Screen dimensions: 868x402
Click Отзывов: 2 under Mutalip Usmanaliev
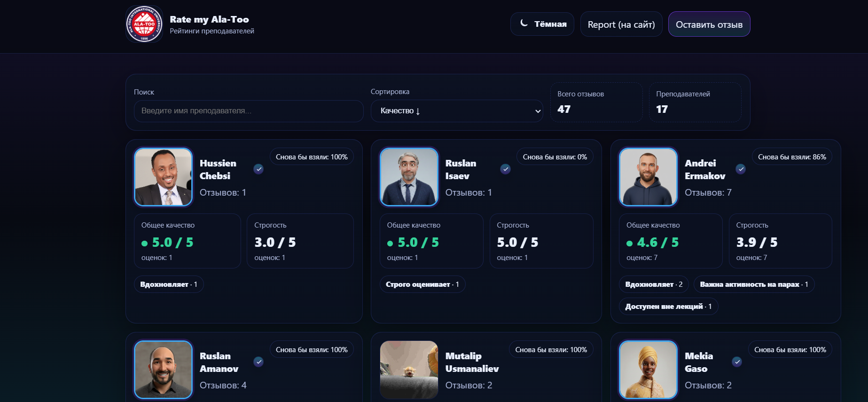coord(469,386)
